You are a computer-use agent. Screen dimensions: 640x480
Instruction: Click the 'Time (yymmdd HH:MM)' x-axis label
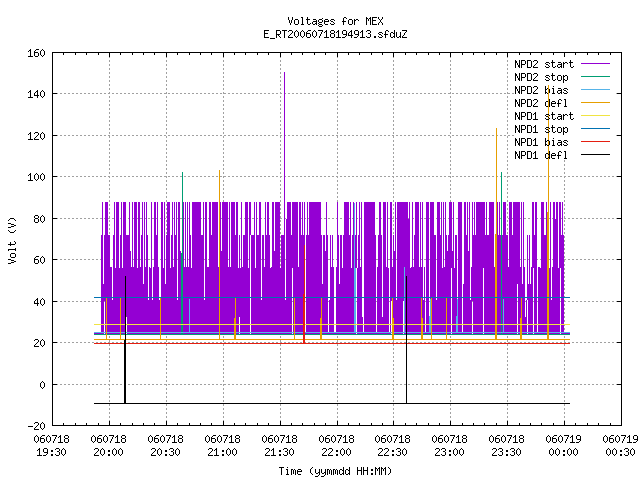pyautogui.click(x=335, y=471)
